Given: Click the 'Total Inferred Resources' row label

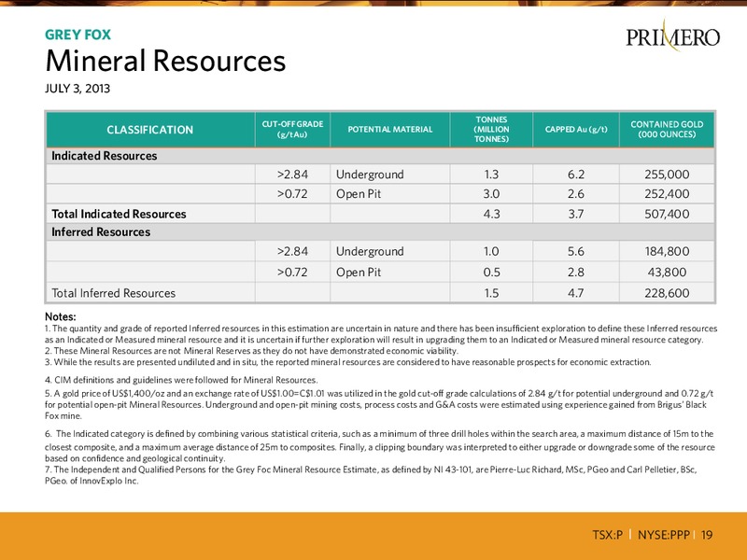Looking at the screenshot, I should (x=113, y=293).
